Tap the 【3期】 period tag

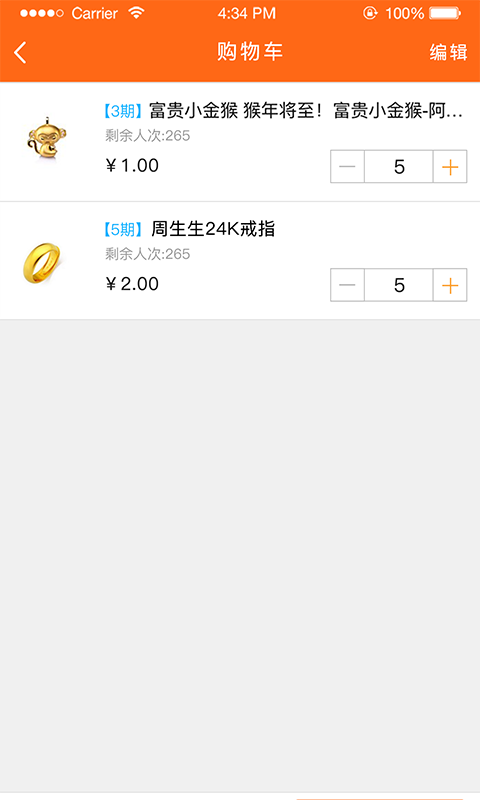point(123,111)
